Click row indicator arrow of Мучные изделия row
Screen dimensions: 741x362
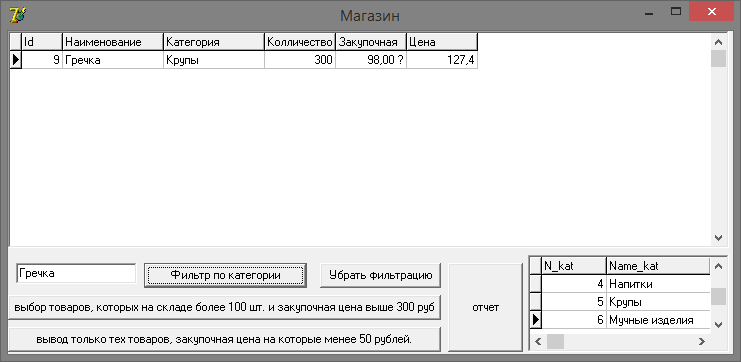535,320
